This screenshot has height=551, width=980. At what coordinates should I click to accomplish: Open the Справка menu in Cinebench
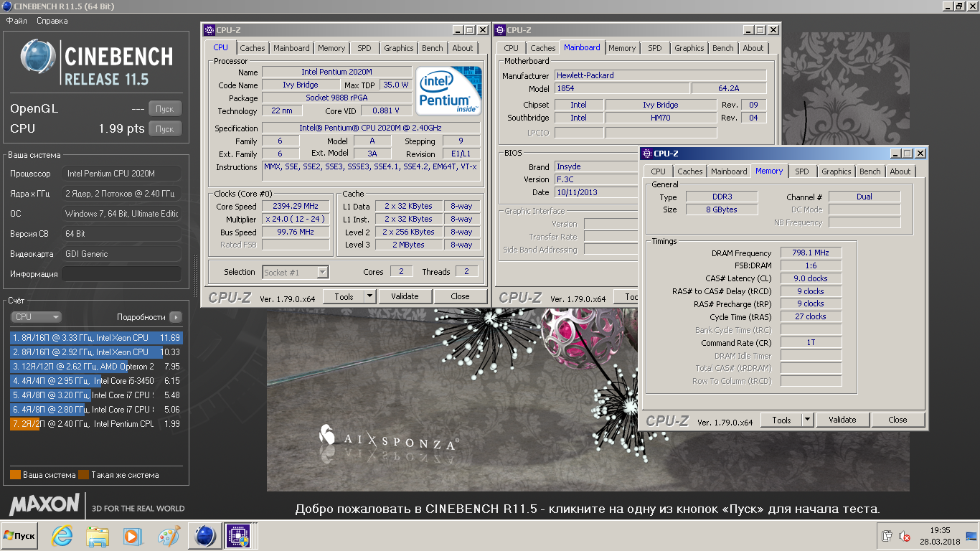52,21
